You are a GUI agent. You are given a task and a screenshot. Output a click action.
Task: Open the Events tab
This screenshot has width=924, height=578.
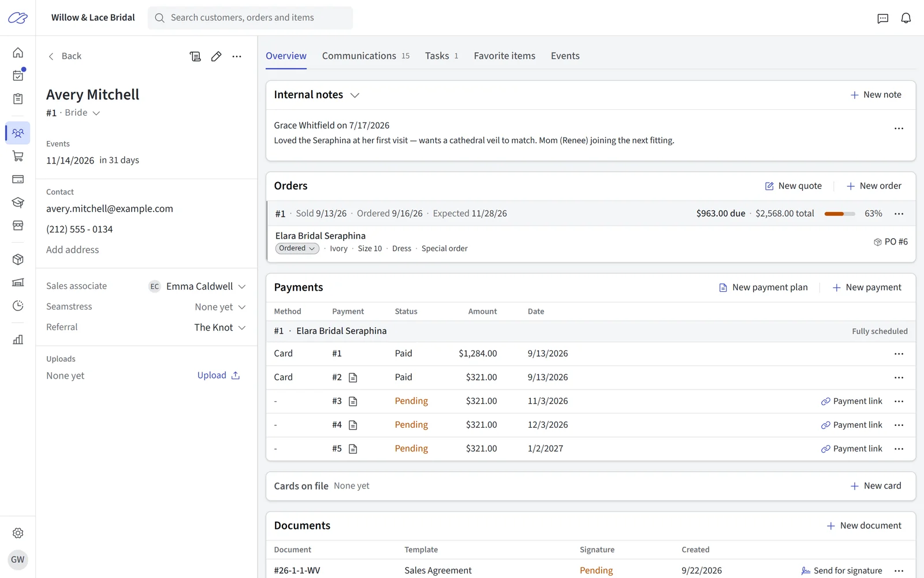[565, 56]
